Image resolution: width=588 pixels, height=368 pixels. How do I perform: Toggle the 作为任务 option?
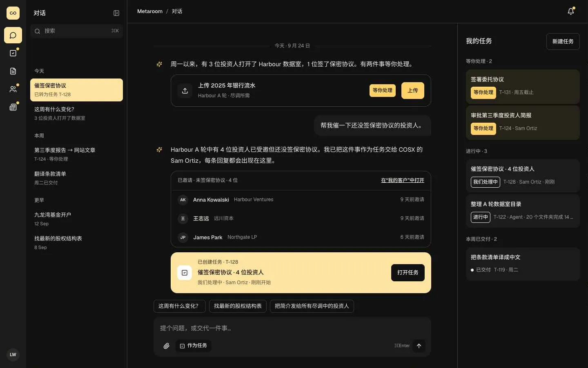pyautogui.click(x=194, y=346)
